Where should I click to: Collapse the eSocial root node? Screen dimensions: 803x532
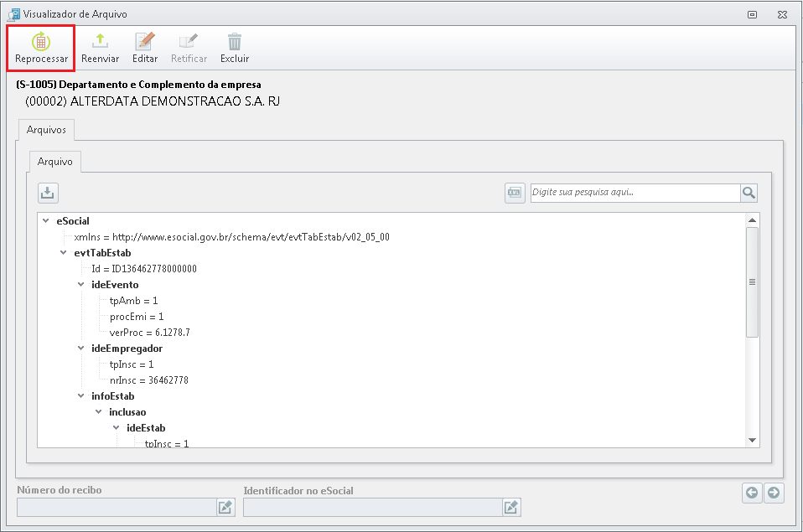[x=46, y=220]
